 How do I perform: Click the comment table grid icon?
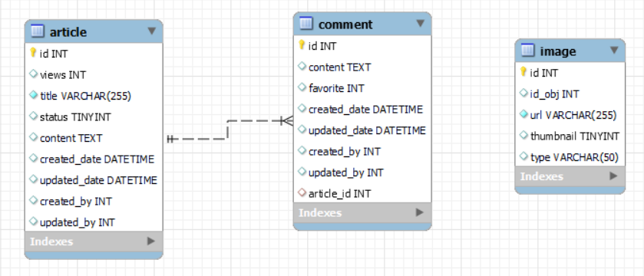306,23
